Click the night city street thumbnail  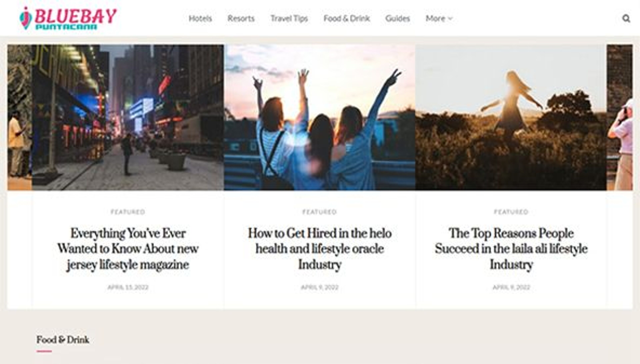tap(128, 118)
